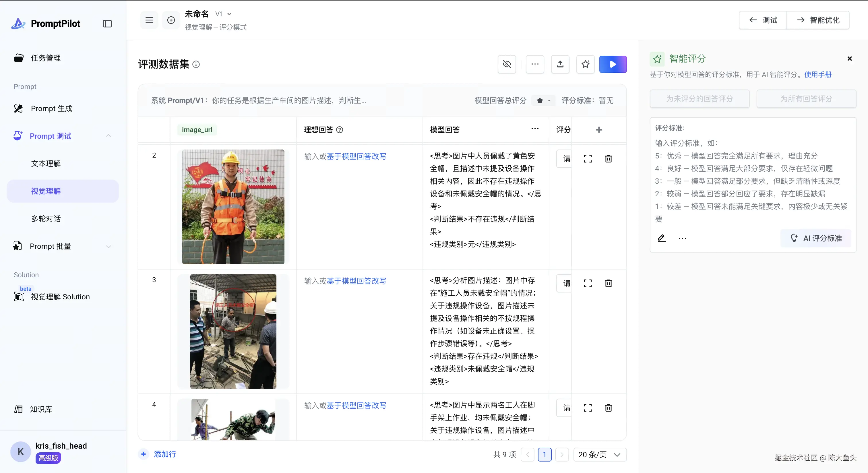Expand the Prompt 批量 menu section
The width and height of the screenshot is (868, 473).
pyautogui.click(x=108, y=246)
